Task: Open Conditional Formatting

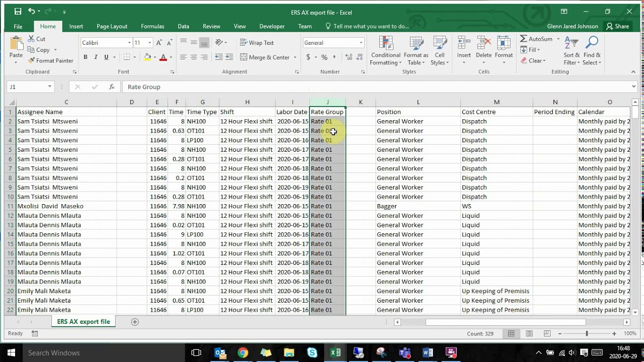Action: [386, 51]
